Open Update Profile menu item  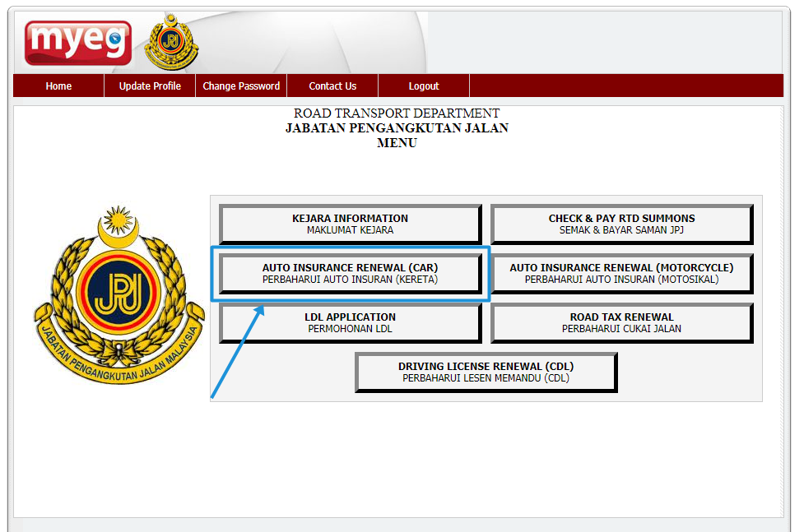(x=150, y=86)
